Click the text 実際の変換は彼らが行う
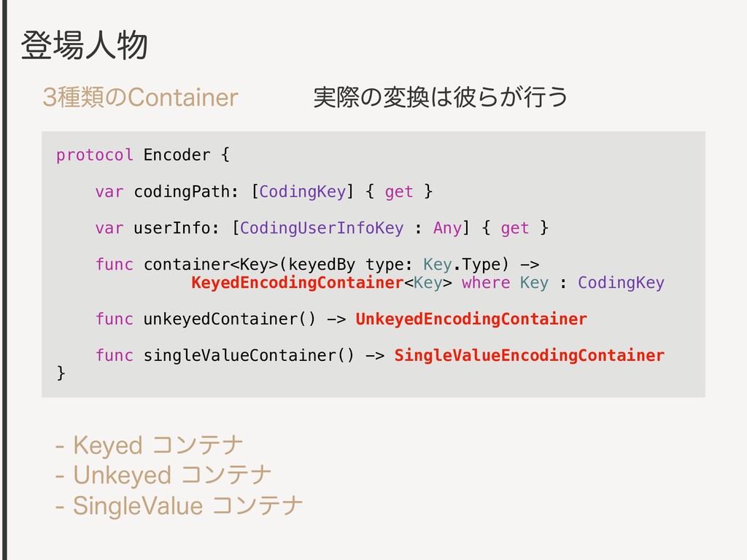747x560 pixels. coord(440,97)
